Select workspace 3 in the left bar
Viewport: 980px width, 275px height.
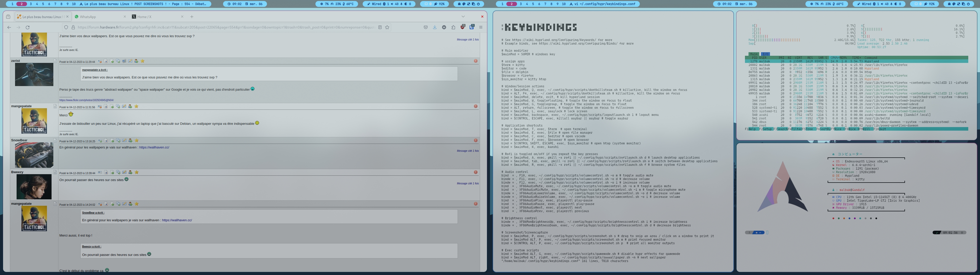coord(31,4)
